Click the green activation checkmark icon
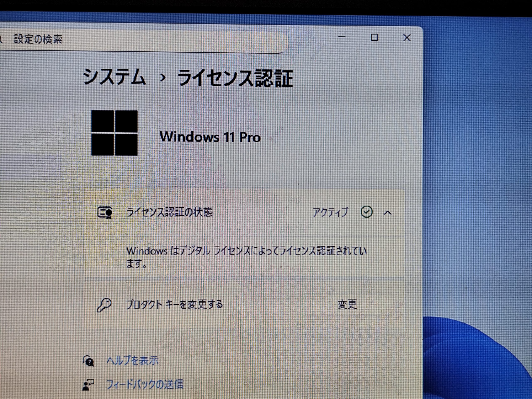Viewport: 532px width, 399px height. pos(367,212)
